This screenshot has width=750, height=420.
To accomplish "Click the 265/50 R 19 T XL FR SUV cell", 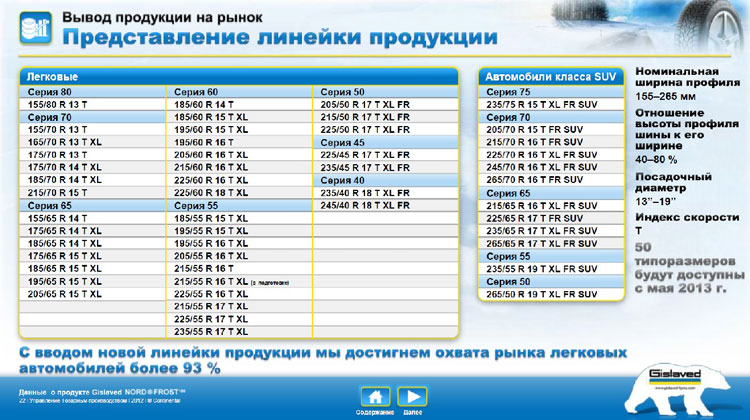I will coord(551,294).
